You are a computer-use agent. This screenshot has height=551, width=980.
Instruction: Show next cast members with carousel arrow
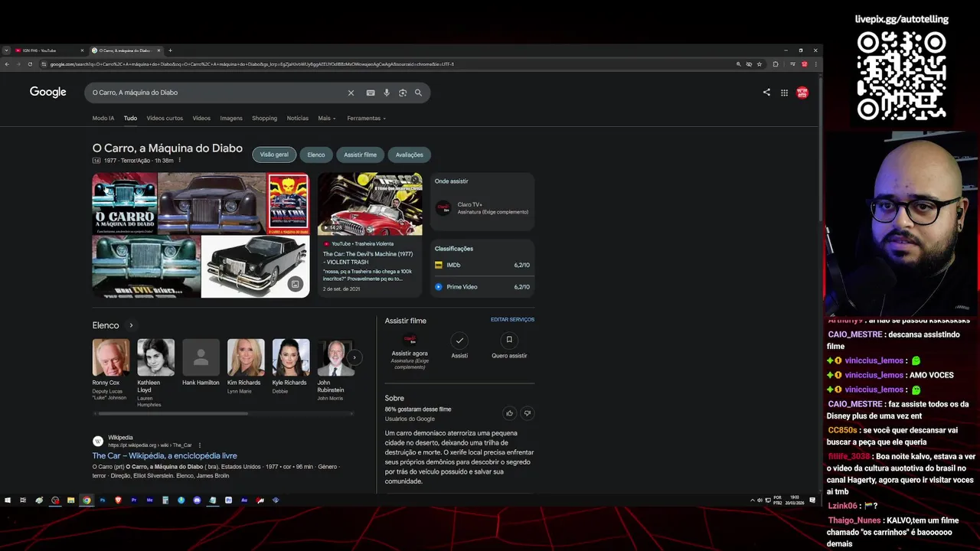(354, 357)
